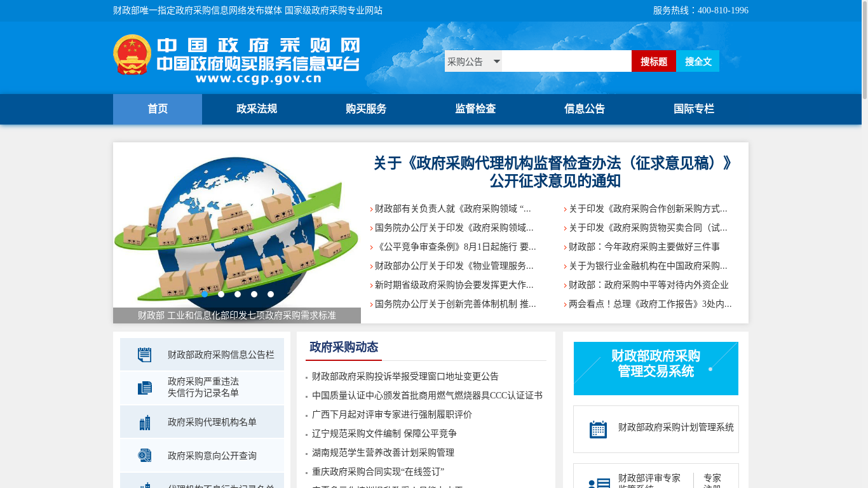Open link 两会看点！总理《政府工作报告》3处内

coord(650,304)
